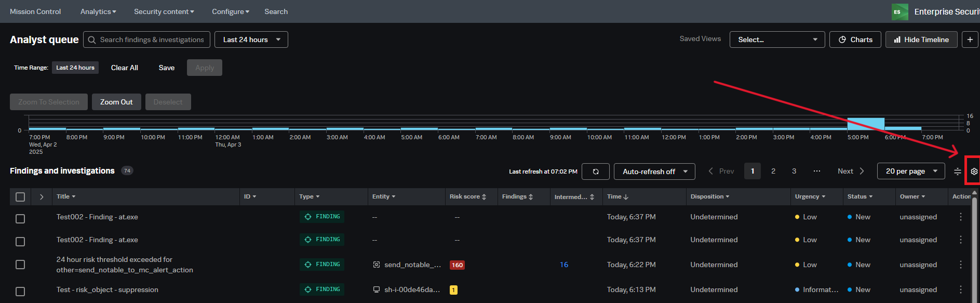Image resolution: width=980 pixels, height=303 pixels.
Task: Open the Security content menu
Action: [164, 11]
